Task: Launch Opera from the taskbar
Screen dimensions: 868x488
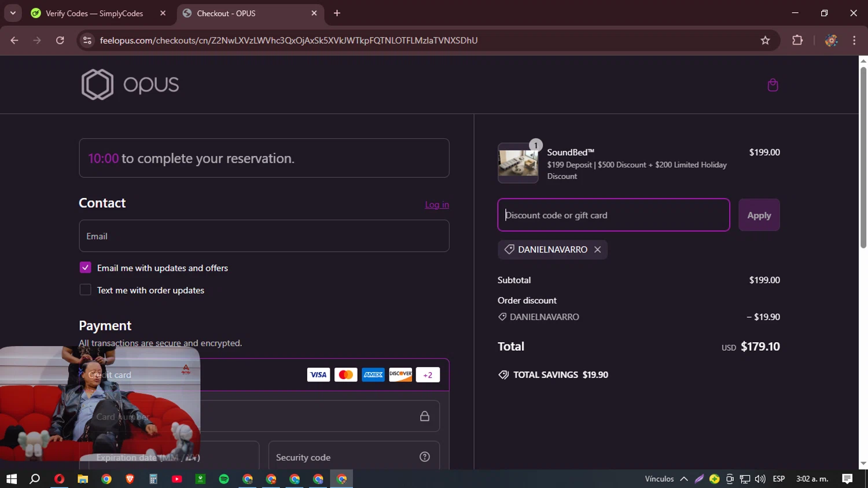Action: point(59,479)
